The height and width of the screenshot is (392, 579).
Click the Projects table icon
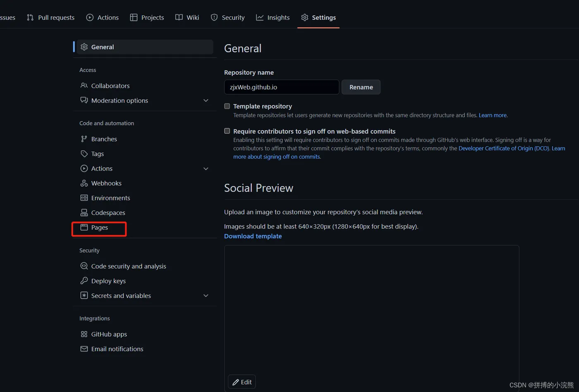pyautogui.click(x=134, y=17)
